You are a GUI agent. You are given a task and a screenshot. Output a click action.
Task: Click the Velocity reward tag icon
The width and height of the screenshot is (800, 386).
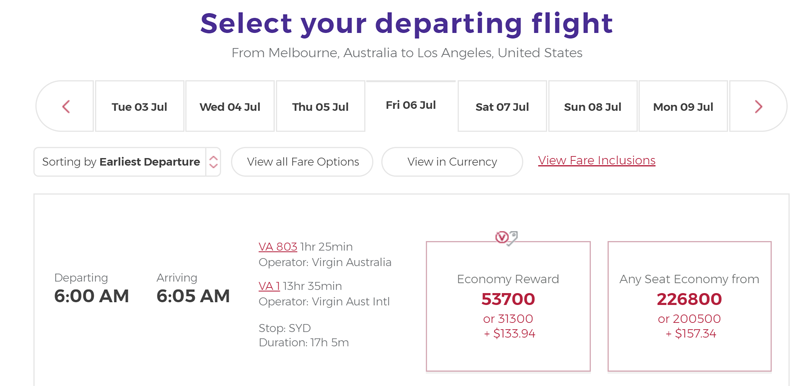[507, 237]
